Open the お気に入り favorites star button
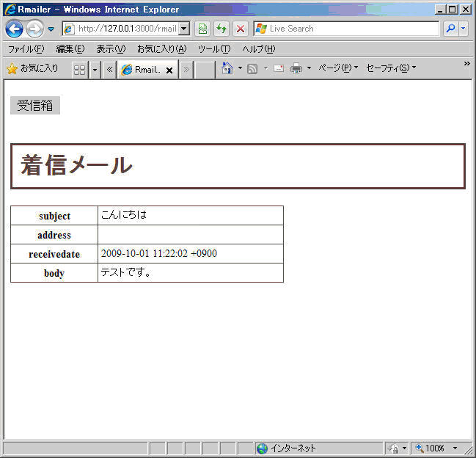This screenshot has width=476, height=458. tap(32, 69)
